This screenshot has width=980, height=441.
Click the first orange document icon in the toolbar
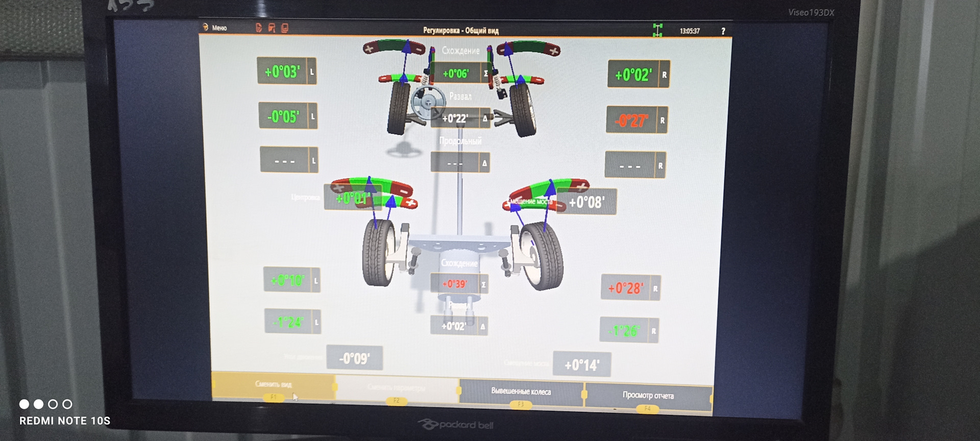click(259, 28)
